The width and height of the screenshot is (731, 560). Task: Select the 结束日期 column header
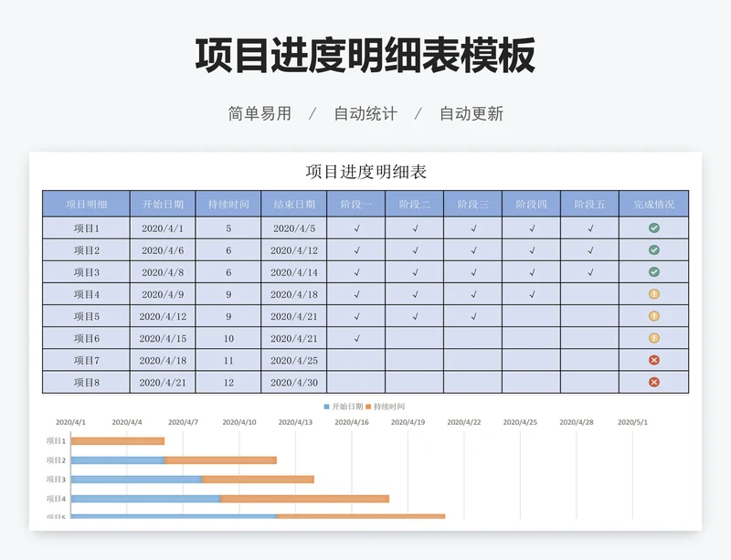[294, 204]
